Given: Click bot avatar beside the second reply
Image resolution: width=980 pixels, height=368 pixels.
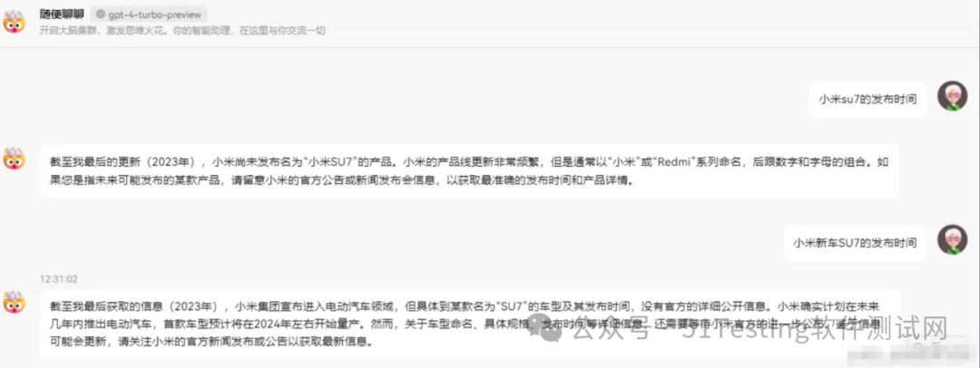Looking at the screenshot, I should (x=14, y=303).
